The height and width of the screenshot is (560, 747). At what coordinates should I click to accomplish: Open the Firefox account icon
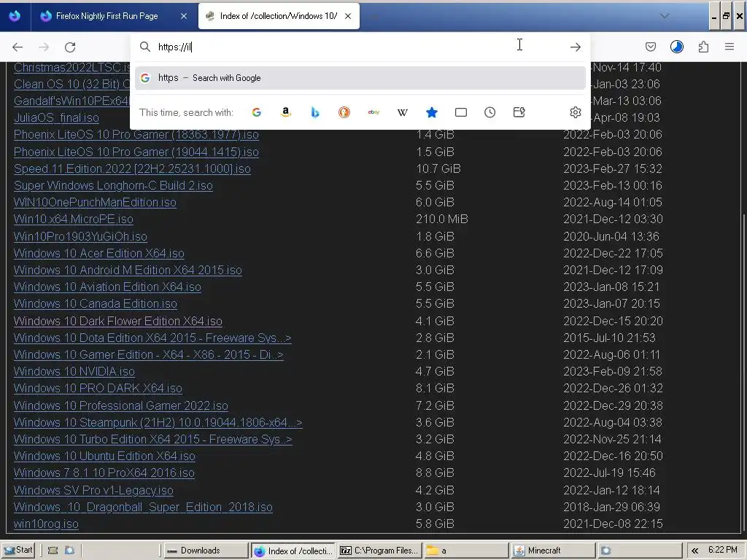pos(676,47)
